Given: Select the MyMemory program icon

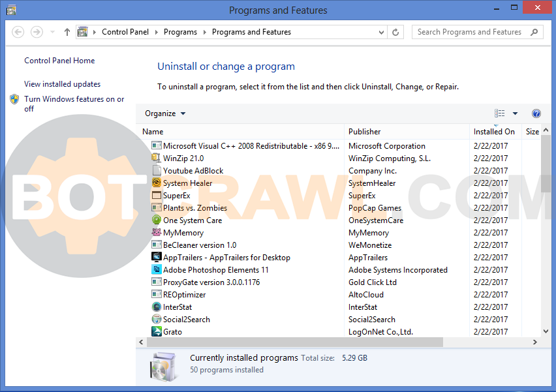Looking at the screenshot, I should tap(157, 232).
